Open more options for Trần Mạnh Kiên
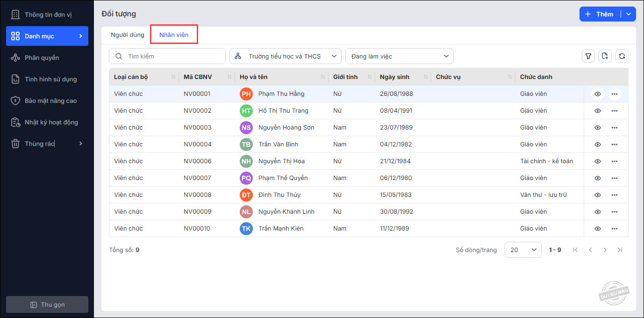The width and height of the screenshot is (644, 318). (x=614, y=229)
